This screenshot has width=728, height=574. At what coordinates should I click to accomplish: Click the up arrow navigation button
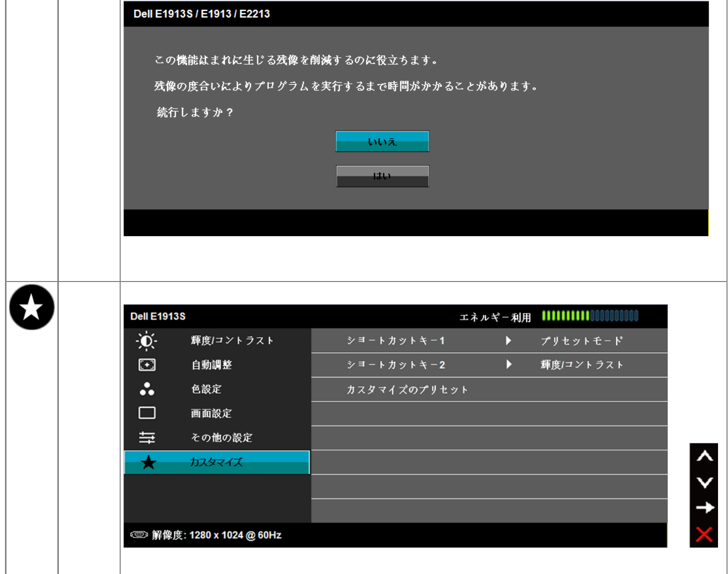click(705, 456)
